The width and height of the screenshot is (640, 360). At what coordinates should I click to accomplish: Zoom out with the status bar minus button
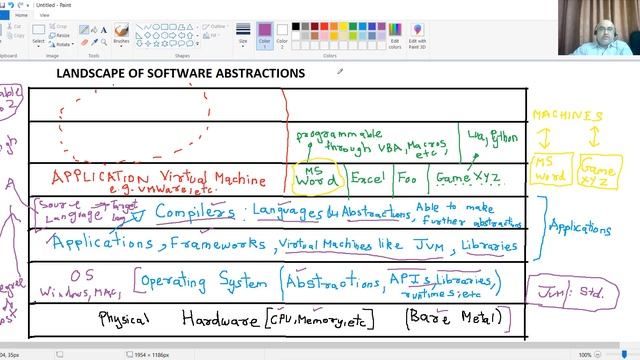click(x=598, y=355)
